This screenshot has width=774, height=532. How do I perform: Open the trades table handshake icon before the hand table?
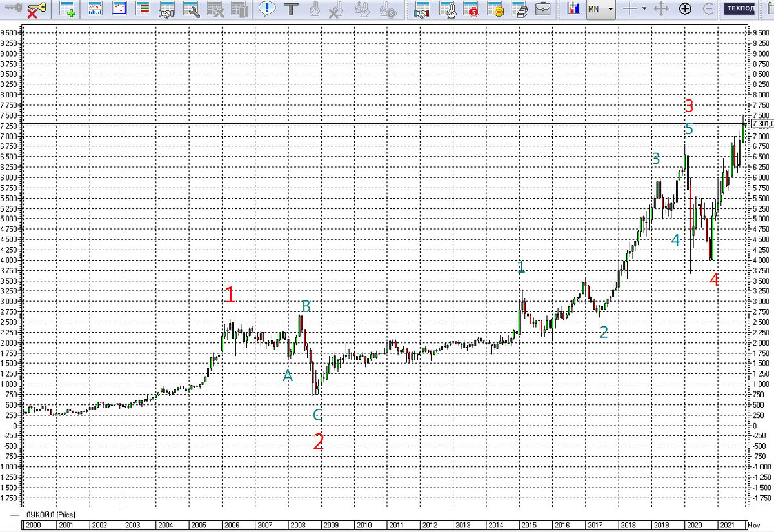pyautogui.click(x=422, y=9)
